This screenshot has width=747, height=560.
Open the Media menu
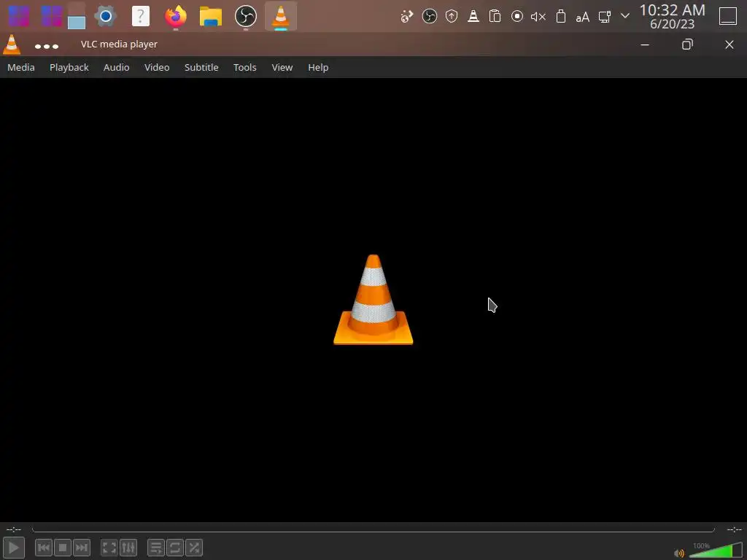pos(21,67)
